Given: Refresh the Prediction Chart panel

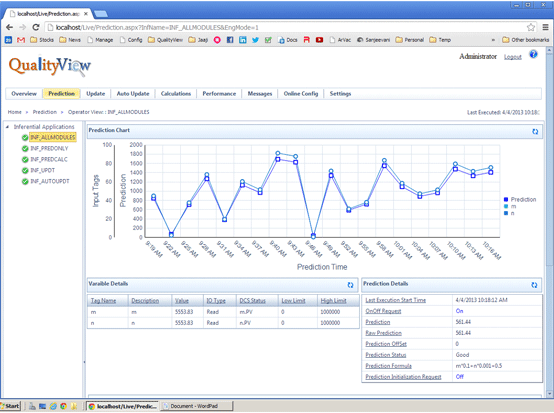Looking at the screenshot, I should tap(535, 131).
